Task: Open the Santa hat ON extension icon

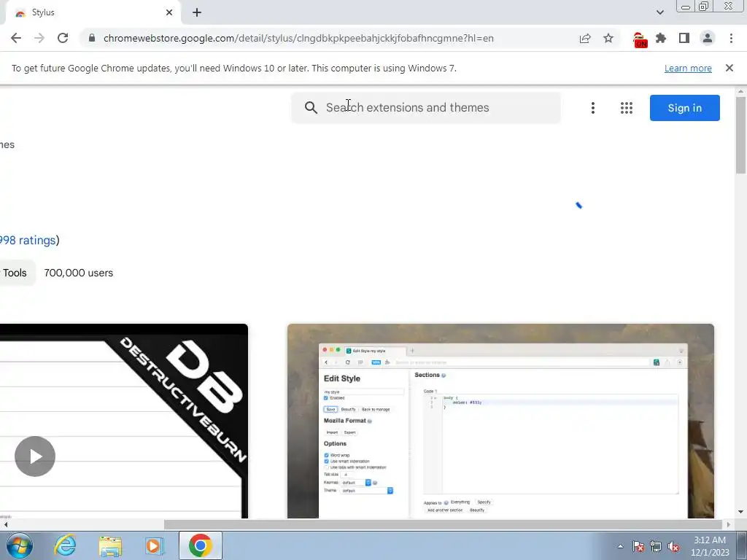Action: click(x=640, y=39)
